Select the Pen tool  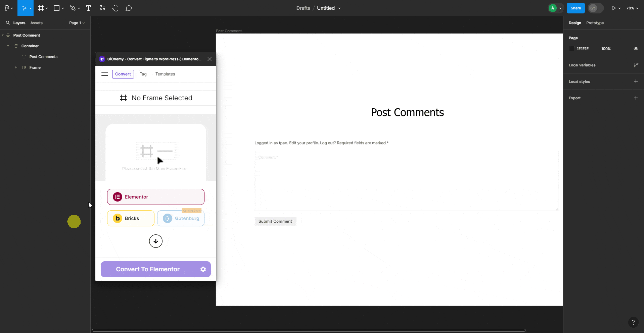(73, 8)
